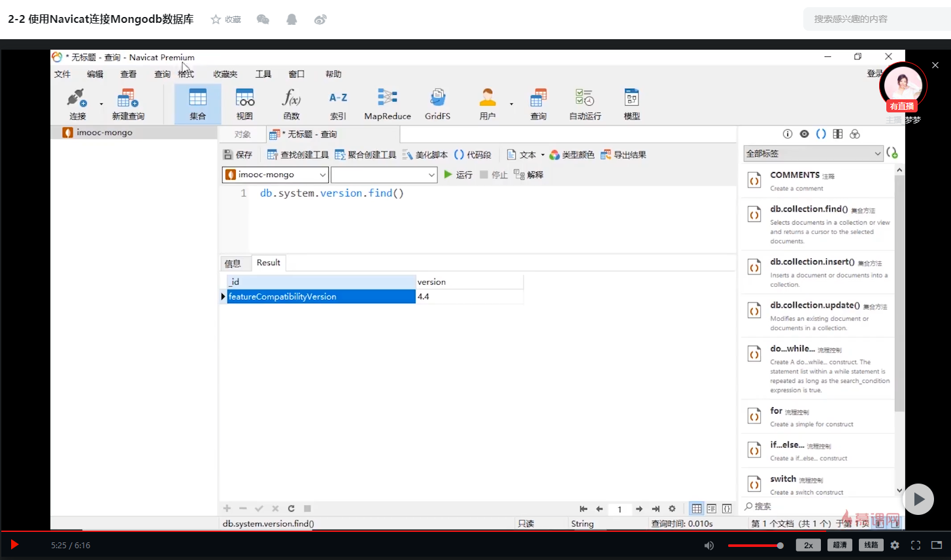
Task: Open the 查找创建工具 find builder
Action: (x=298, y=155)
